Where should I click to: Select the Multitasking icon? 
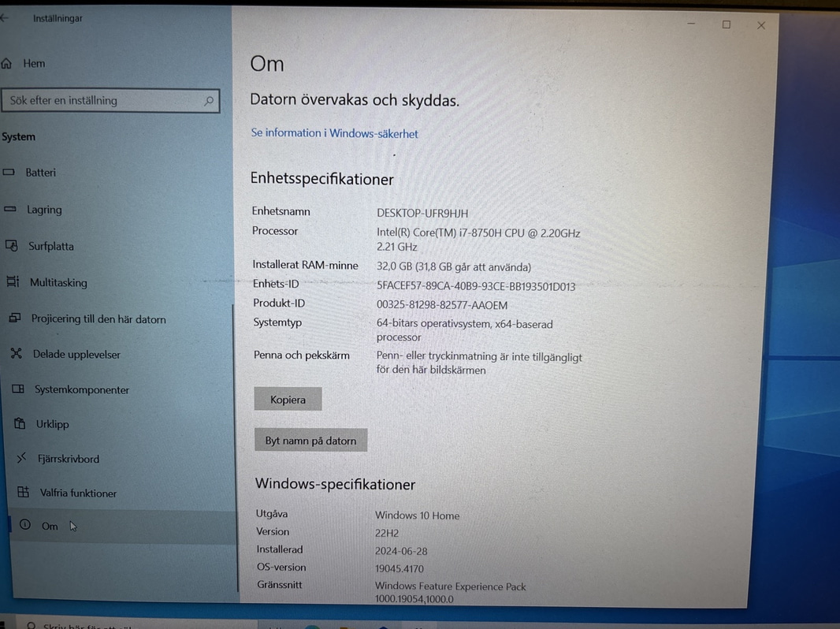click(13, 281)
